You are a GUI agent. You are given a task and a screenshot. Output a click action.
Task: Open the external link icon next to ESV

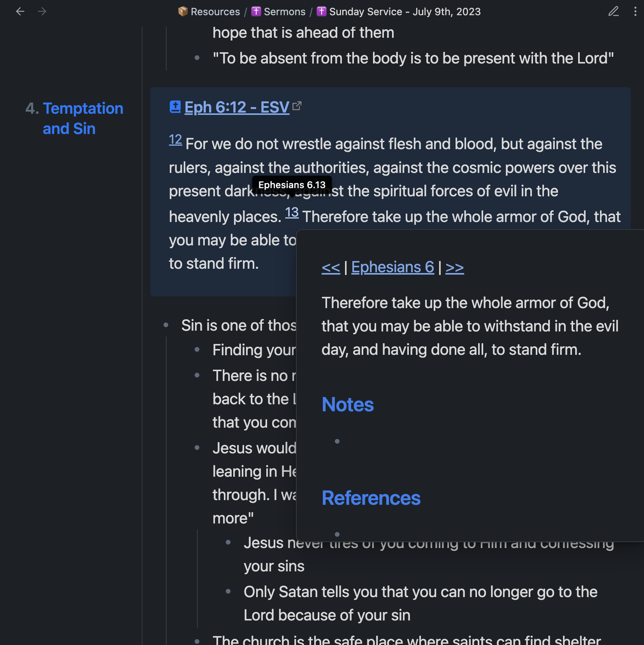pyautogui.click(x=297, y=106)
